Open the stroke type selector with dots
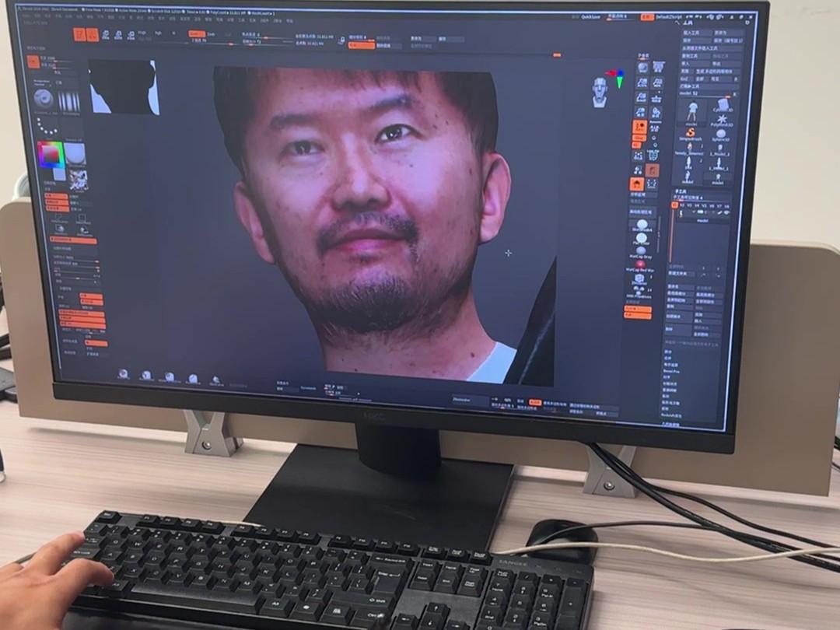 click(47, 125)
